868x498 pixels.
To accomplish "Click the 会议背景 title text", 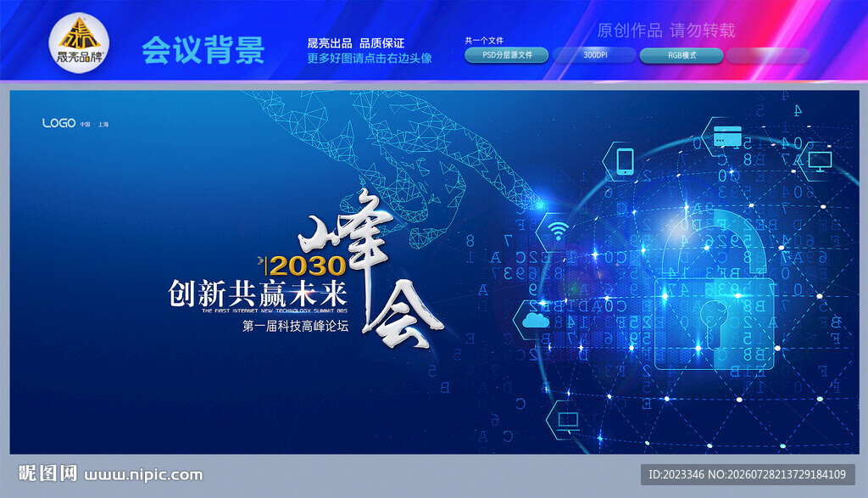I will (x=203, y=50).
